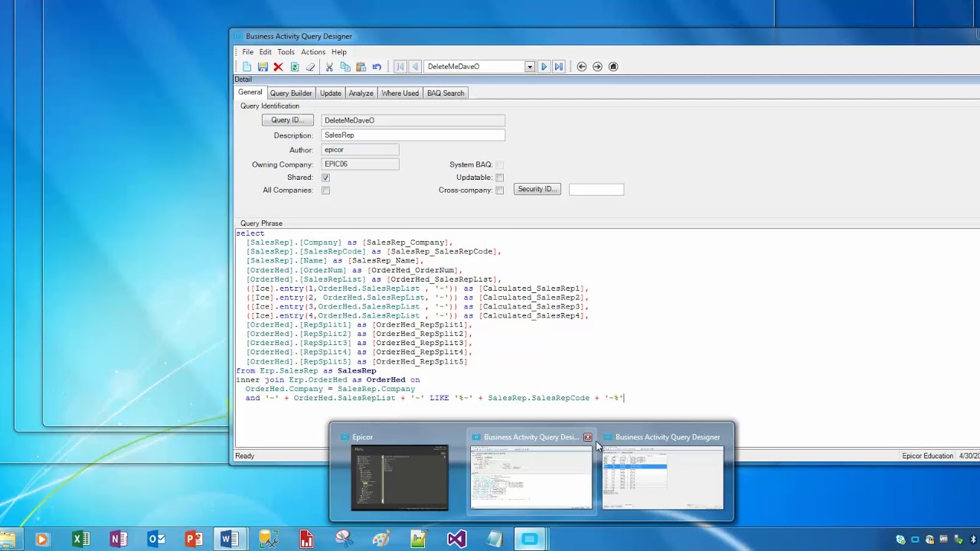Click the New query toolbar icon
Image resolution: width=980 pixels, height=551 pixels.
[247, 67]
